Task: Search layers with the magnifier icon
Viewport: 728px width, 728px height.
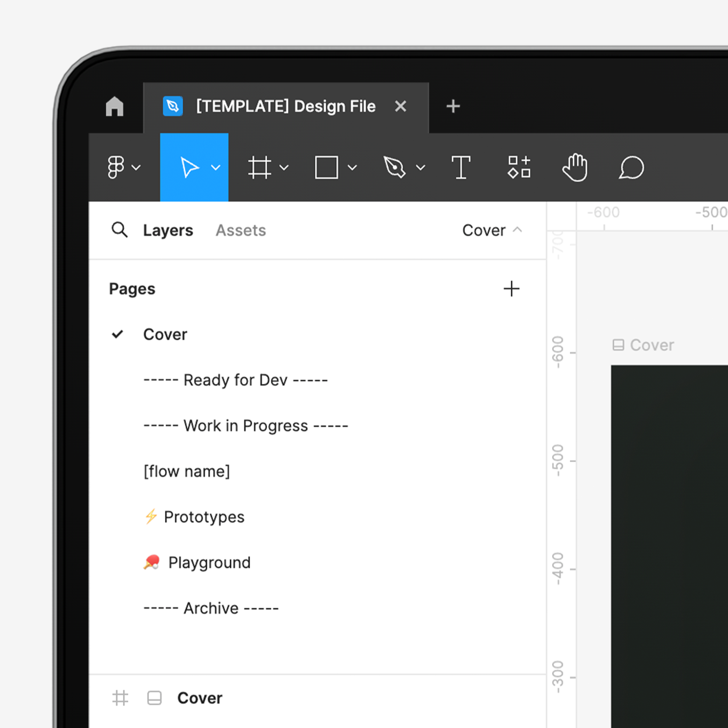Action: pos(119,229)
